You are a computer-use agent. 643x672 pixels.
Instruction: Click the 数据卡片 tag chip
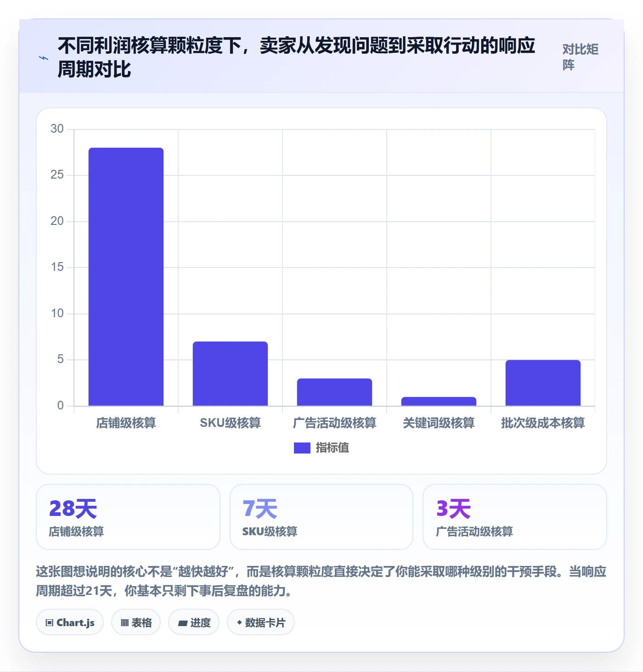click(261, 622)
